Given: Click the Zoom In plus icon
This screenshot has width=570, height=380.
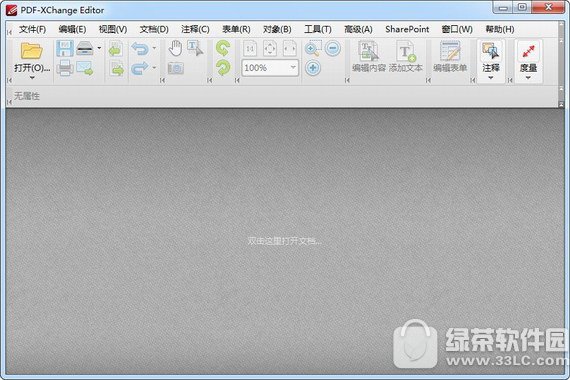Looking at the screenshot, I should [313, 68].
